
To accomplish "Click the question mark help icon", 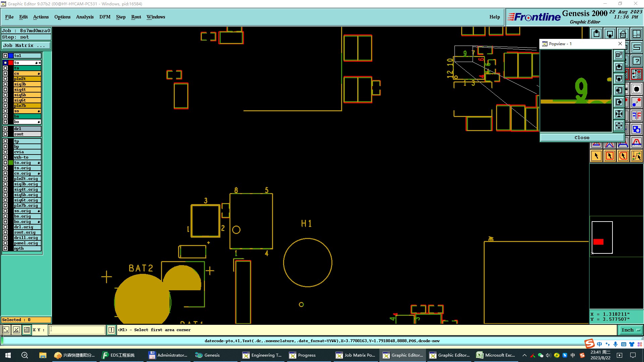I will 636,61.
